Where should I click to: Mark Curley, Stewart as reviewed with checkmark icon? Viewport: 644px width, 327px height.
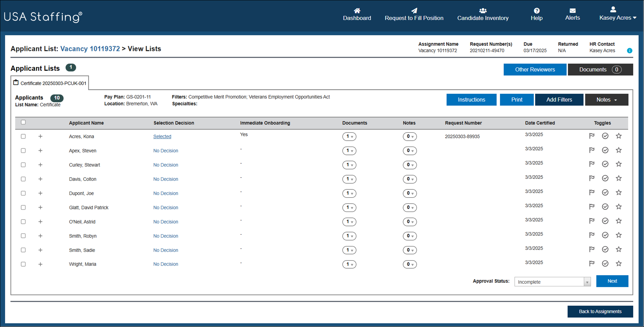click(x=605, y=164)
